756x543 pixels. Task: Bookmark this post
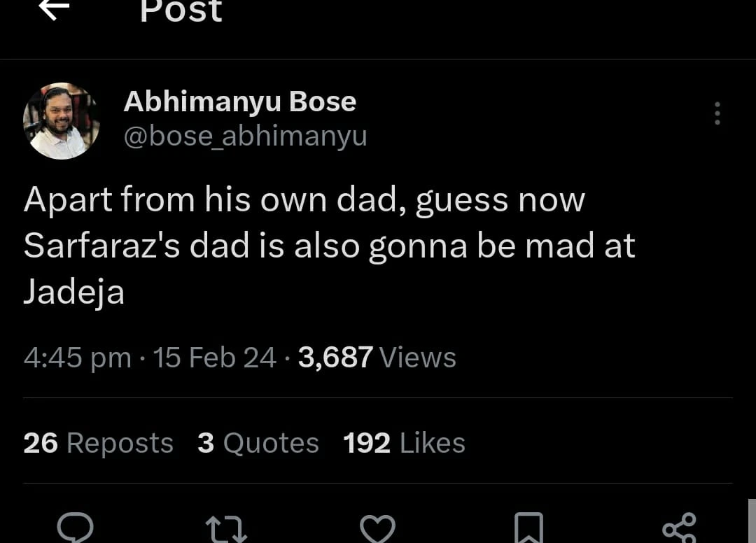pyautogui.click(x=528, y=529)
